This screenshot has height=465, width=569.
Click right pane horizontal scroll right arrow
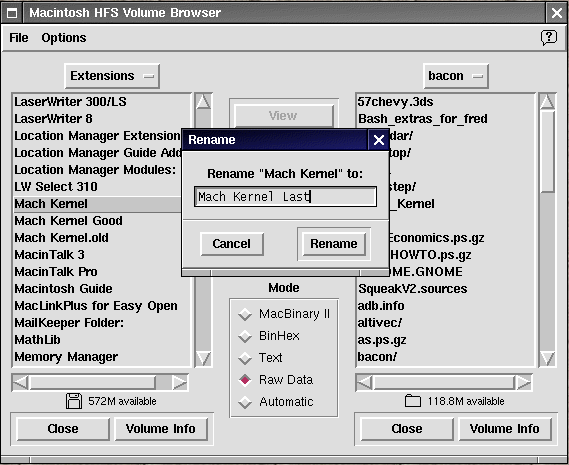(524, 383)
